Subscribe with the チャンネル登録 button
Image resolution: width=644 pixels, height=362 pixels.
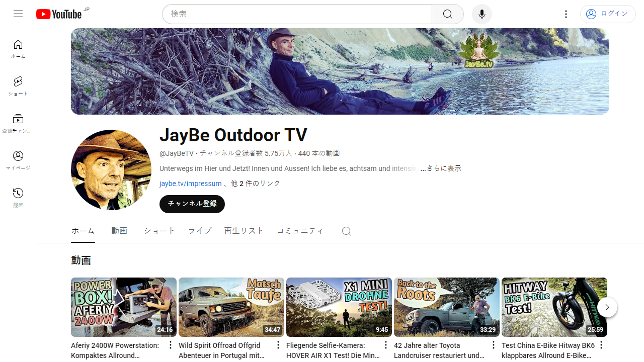coord(192,204)
